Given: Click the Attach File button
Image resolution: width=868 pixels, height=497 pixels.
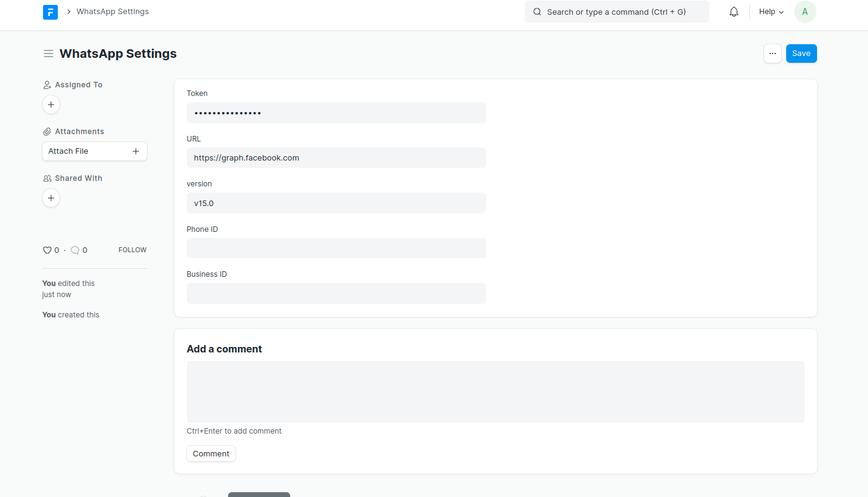Looking at the screenshot, I should tap(95, 151).
